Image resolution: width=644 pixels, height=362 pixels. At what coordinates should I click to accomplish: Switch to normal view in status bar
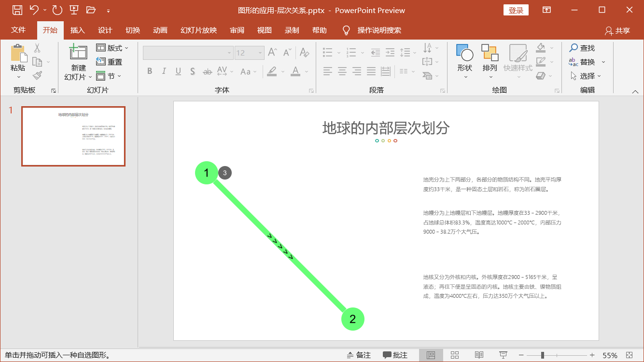[431, 355]
